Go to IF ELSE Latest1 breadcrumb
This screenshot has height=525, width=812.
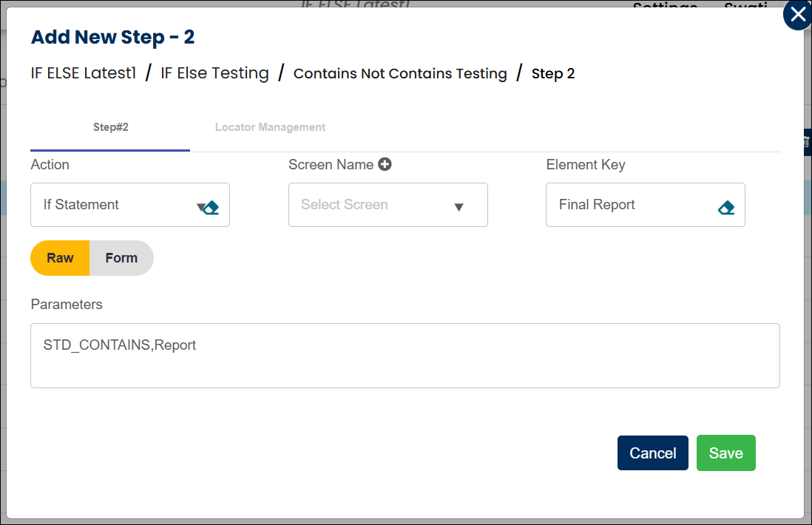tap(84, 73)
